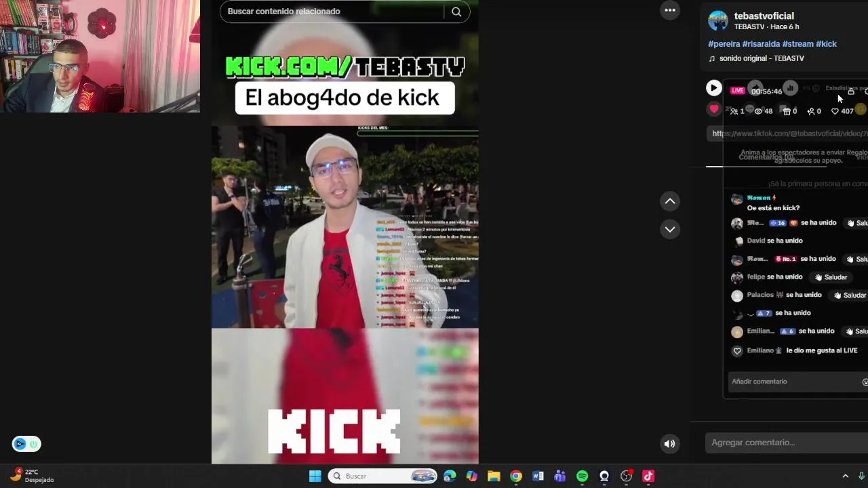The width and height of the screenshot is (868, 488).
Task: Click the white play button in overlay
Action: 713,87
